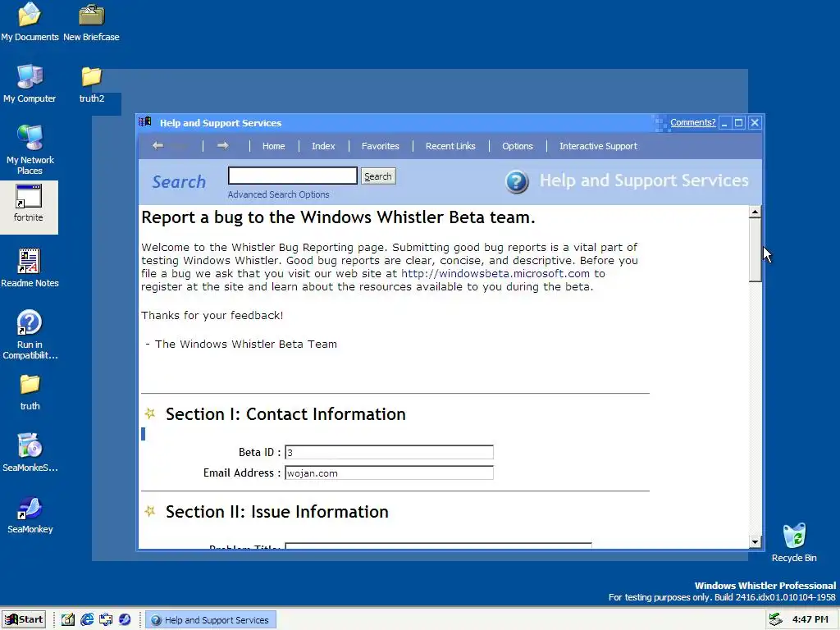
Task: Open New Briefcase desktop icon
Action: pyautogui.click(x=91, y=21)
